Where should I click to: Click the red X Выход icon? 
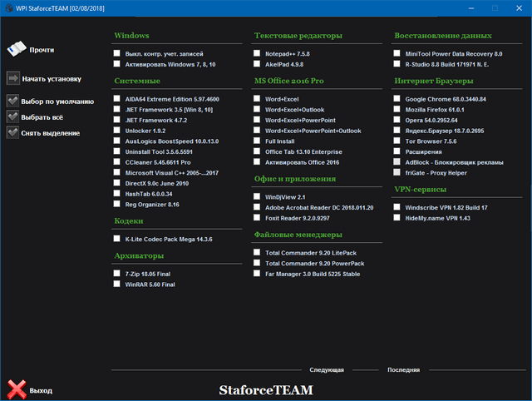click(x=17, y=389)
